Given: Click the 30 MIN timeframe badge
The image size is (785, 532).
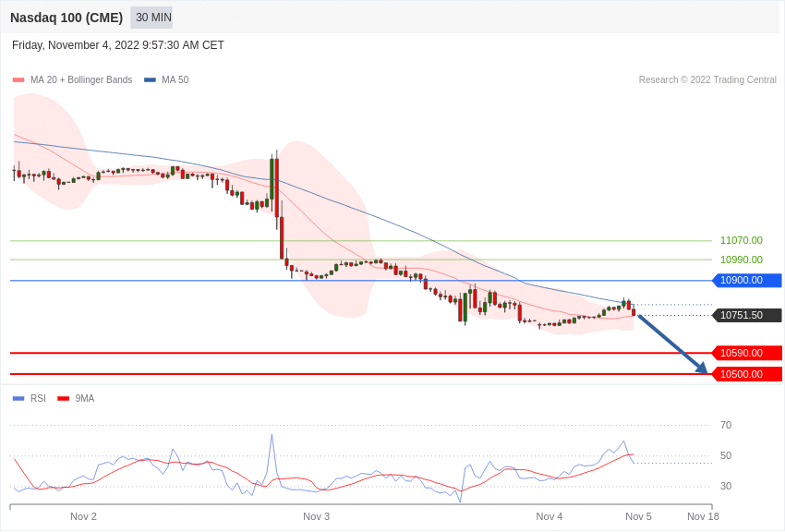Looking at the screenshot, I should [x=151, y=18].
